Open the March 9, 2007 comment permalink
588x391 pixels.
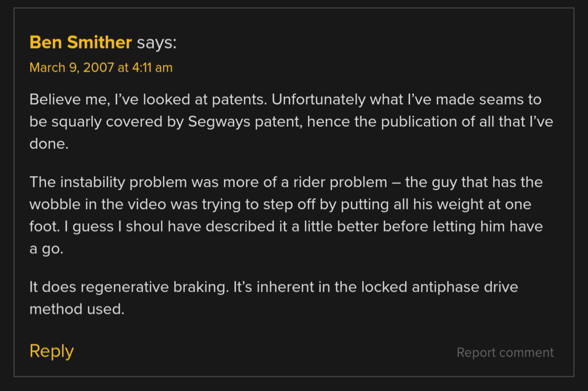[101, 67]
